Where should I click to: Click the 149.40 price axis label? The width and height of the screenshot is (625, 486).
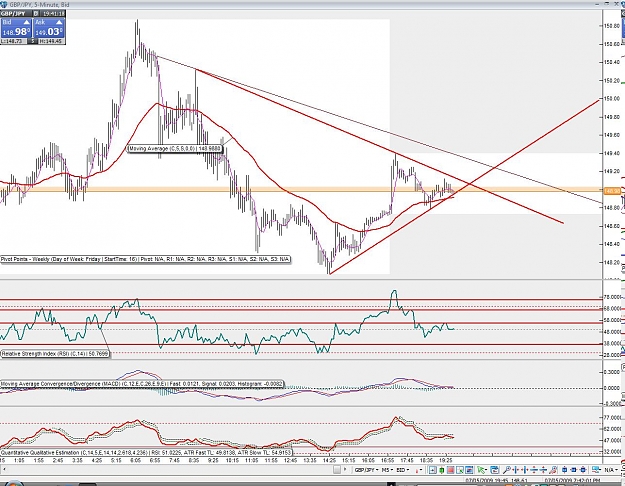pos(613,153)
